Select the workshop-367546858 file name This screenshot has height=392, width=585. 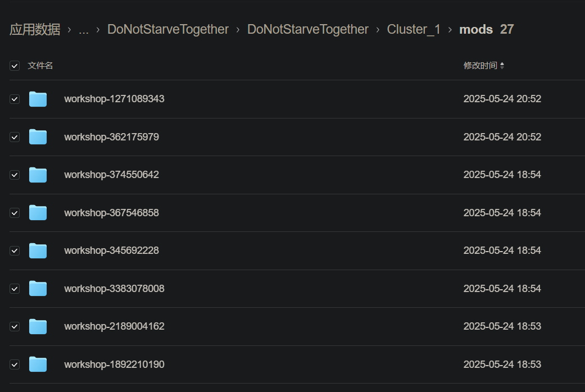[112, 213]
